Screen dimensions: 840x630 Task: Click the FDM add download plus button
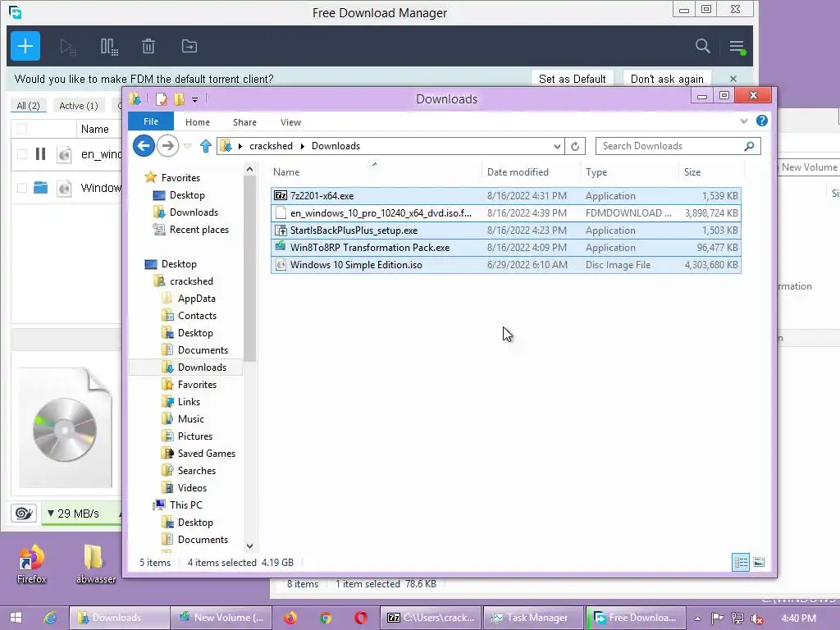coord(25,46)
